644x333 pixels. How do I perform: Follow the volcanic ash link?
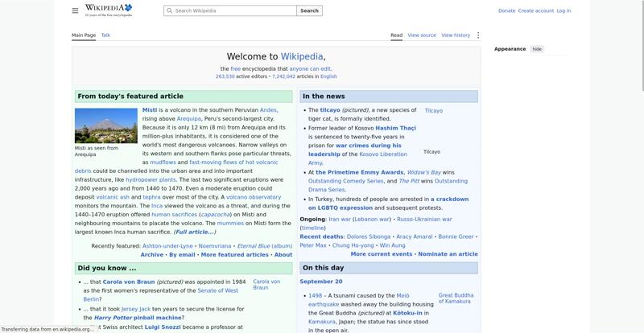113,197
